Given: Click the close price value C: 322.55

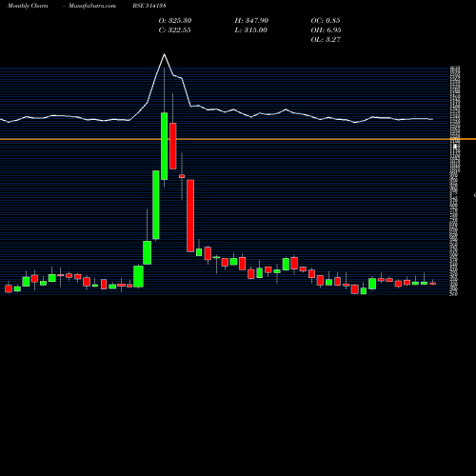Looking at the screenshot, I should coord(174,30).
